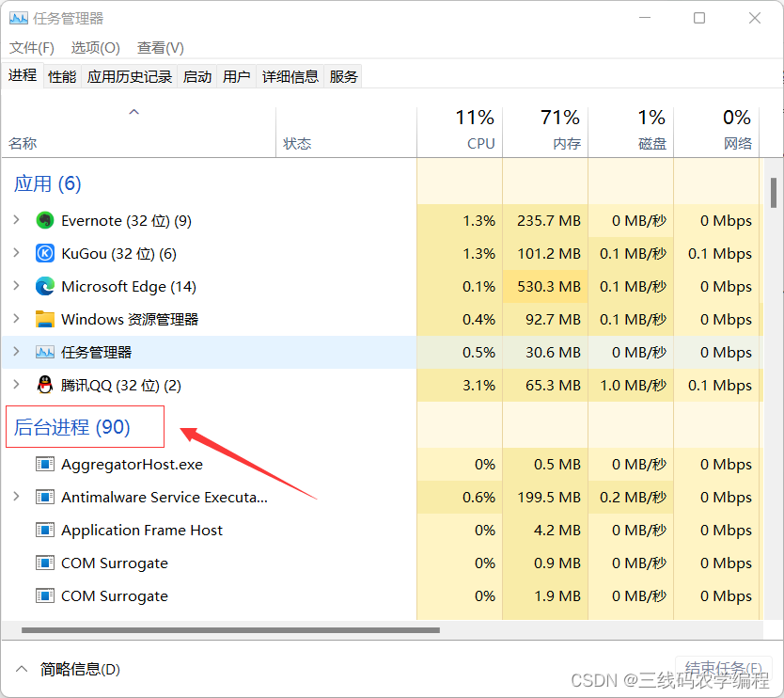The width and height of the screenshot is (784, 698).
Task: Click the horizontal scrollbar thumb
Action: (x=230, y=630)
